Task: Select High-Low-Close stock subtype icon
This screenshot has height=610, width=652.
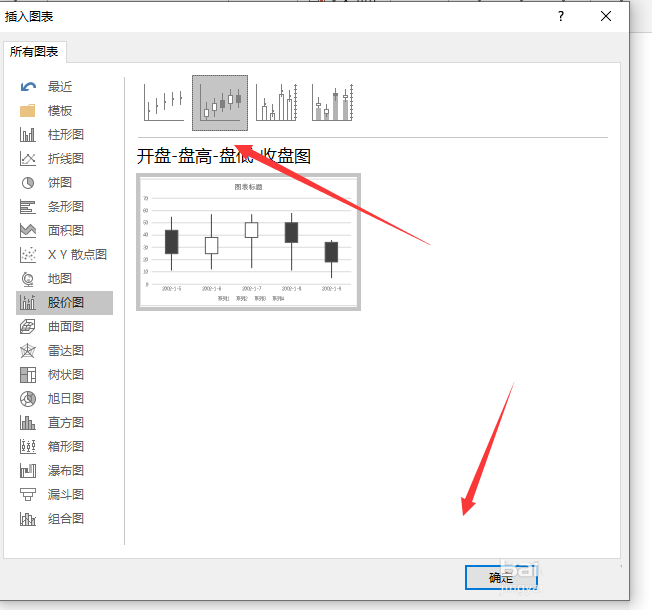Action: (x=164, y=103)
